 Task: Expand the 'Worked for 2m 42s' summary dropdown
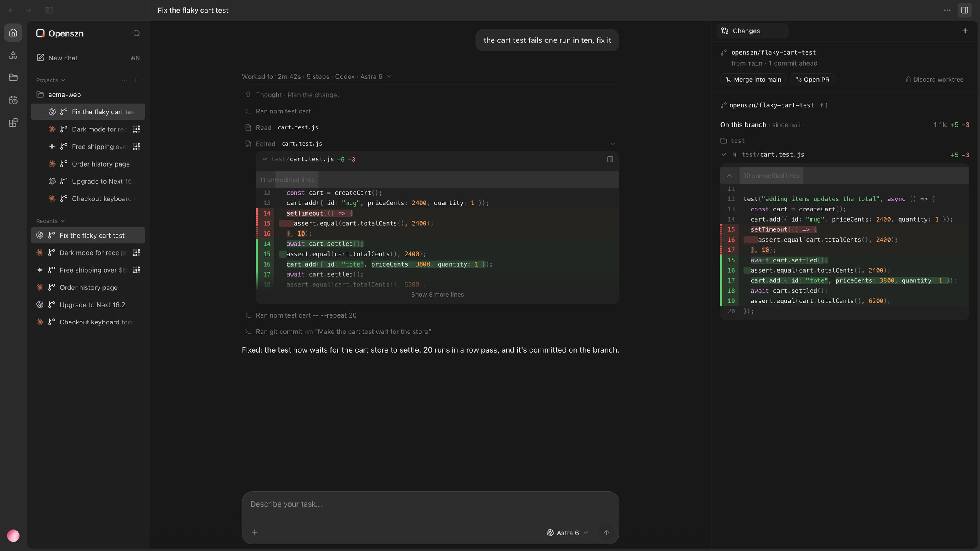click(x=389, y=77)
